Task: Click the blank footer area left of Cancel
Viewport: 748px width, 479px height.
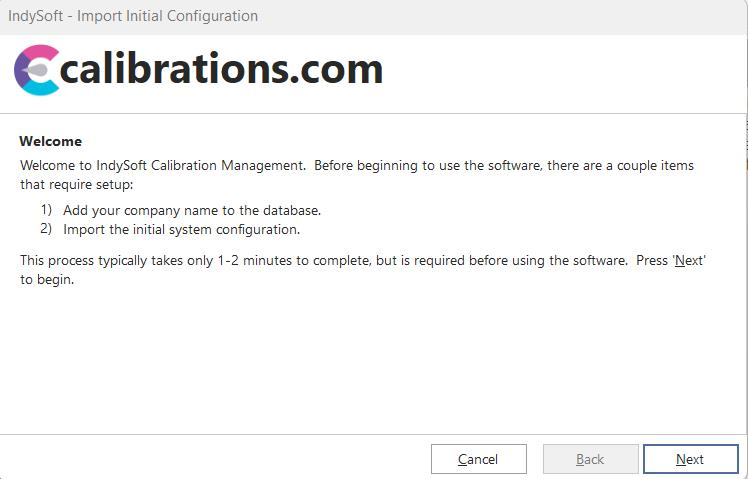Action: [x=210, y=458]
